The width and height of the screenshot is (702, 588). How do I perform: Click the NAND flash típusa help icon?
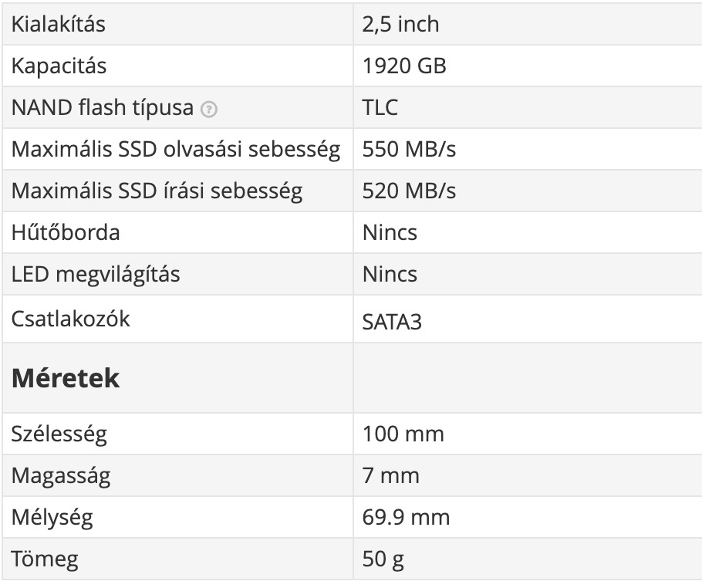[208, 110]
